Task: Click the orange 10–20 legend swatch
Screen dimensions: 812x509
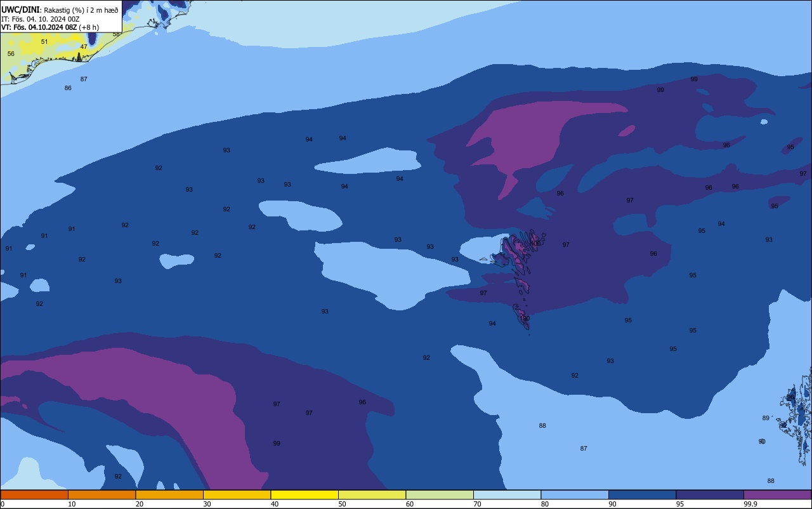Action: tap(101, 494)
